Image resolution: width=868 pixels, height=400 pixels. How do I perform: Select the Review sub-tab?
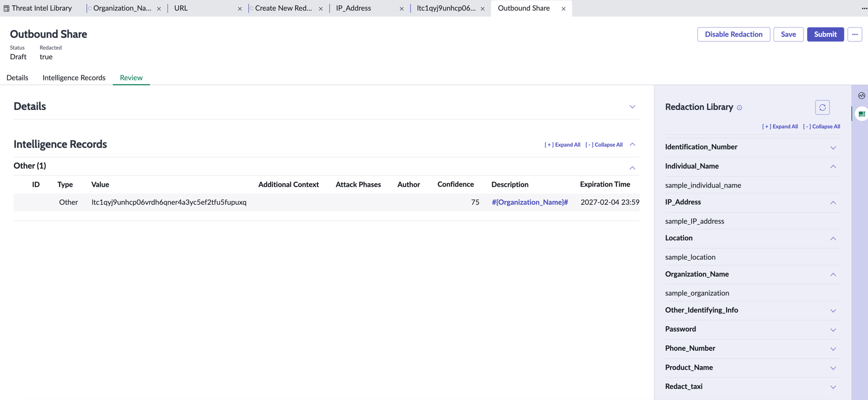pyautogui.click(x=131, y=77)
